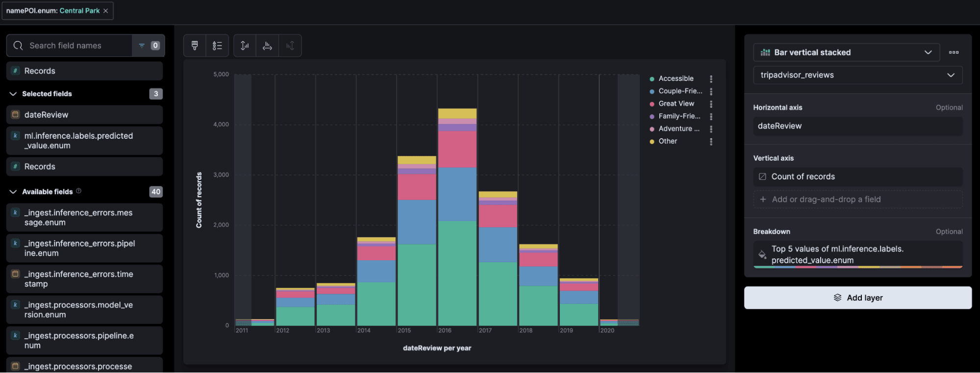
Task: Open the tripadvisor_reviews data view dropdown
Action: (857, 75)
